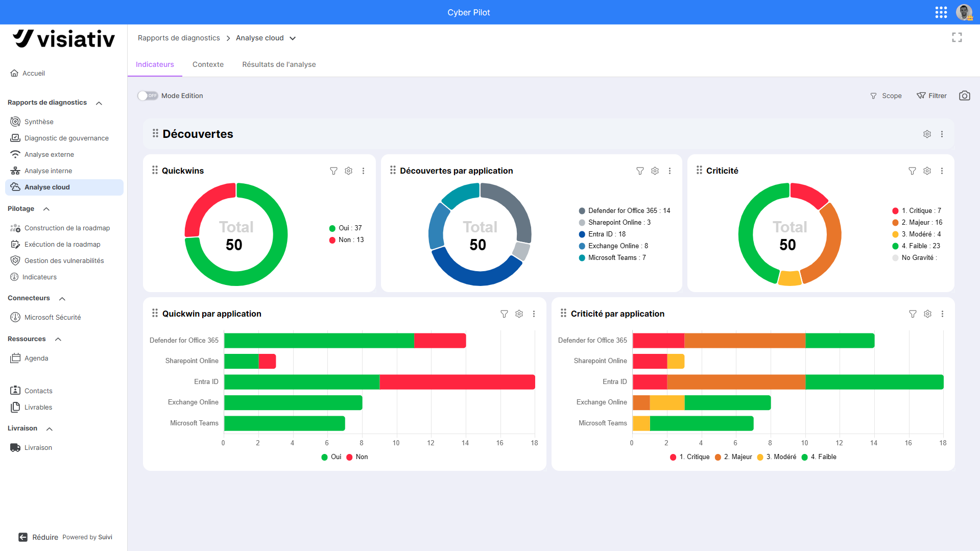Collapse the Pilotage sidebar section
Viewport: 980px width, 551px height.
46,209
